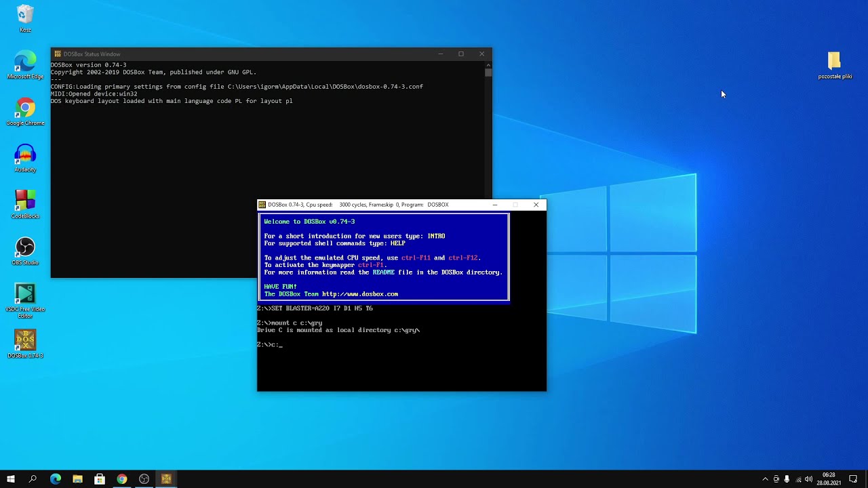Open OBS Studio from the taskbar

[x=144, y=479]
